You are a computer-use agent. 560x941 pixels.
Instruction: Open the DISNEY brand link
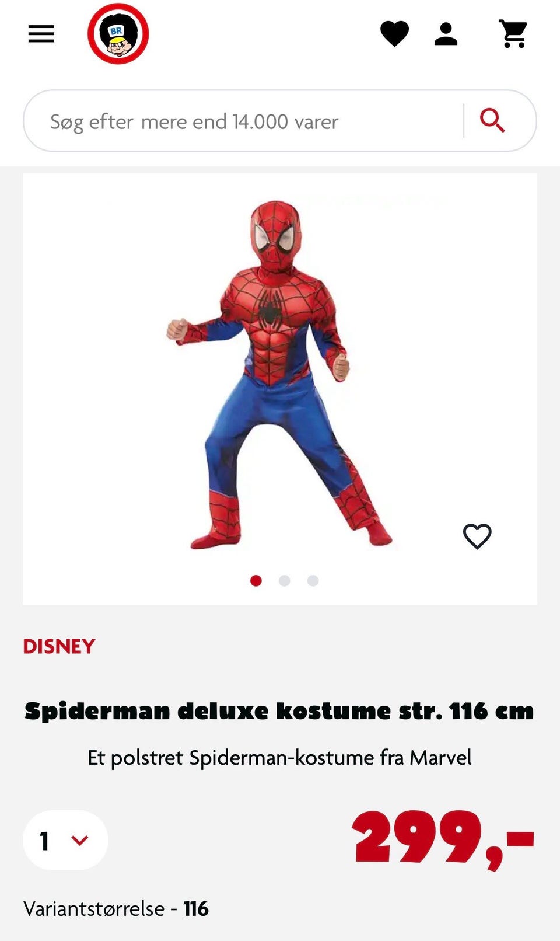(59, 646)
